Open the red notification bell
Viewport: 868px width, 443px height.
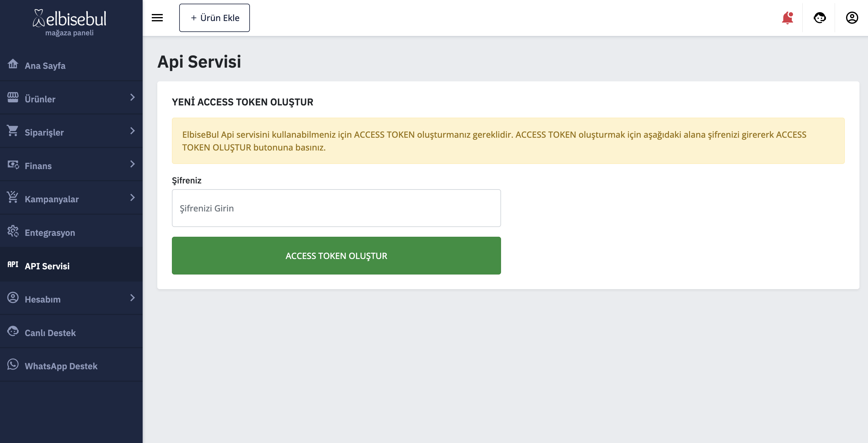pyautogui.click(x=787, y=18)
